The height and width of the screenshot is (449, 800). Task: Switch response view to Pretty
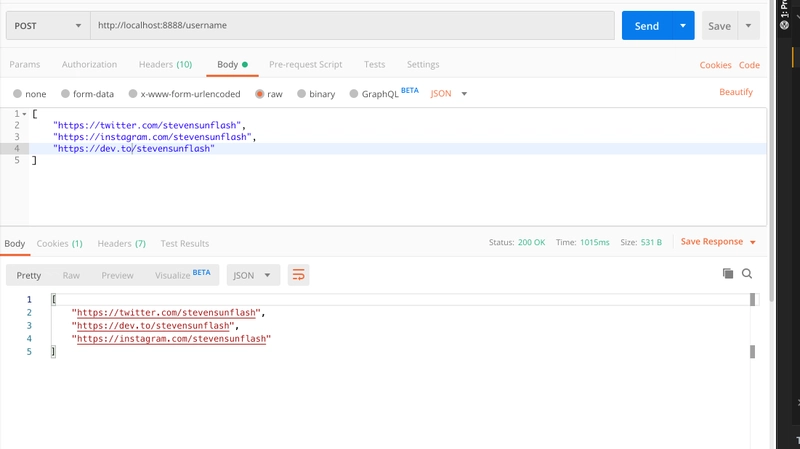click(29, 275)
